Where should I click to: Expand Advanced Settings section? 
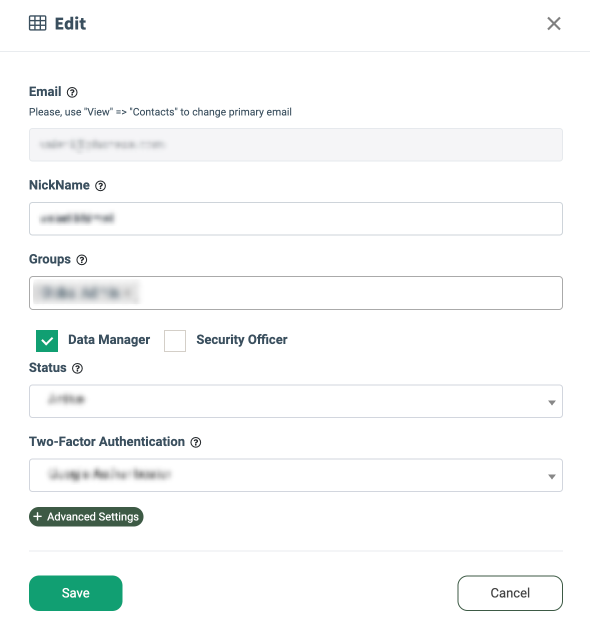86,516
